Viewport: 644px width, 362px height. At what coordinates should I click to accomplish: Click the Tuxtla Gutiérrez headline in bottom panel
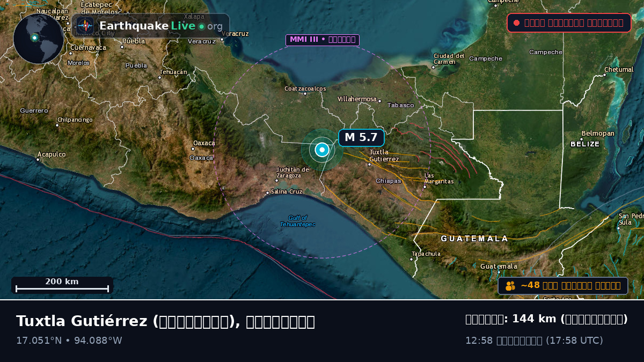pyautogui.click(x=165, y=321)
